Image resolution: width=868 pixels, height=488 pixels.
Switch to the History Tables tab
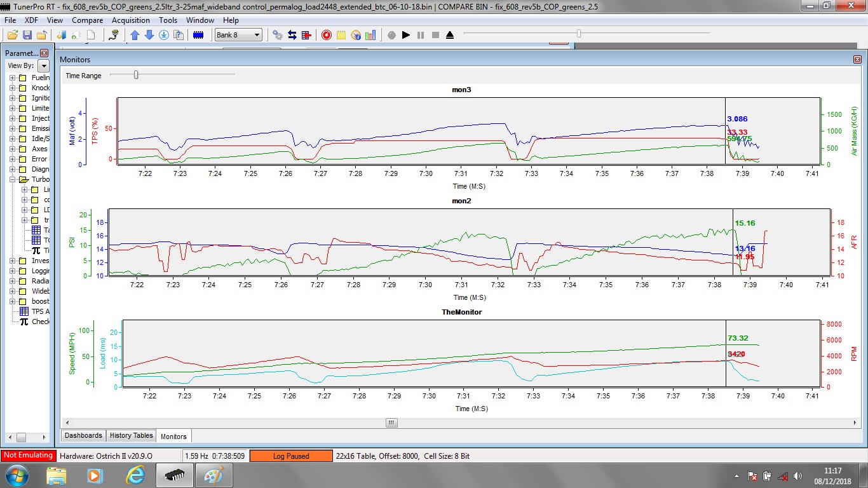pyautogui.click(x=131, y=435)
